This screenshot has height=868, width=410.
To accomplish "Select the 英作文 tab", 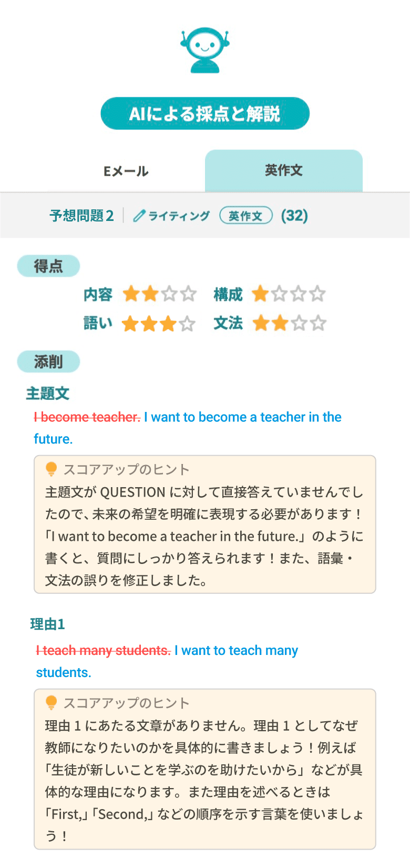I will click(x=284, y=170).
